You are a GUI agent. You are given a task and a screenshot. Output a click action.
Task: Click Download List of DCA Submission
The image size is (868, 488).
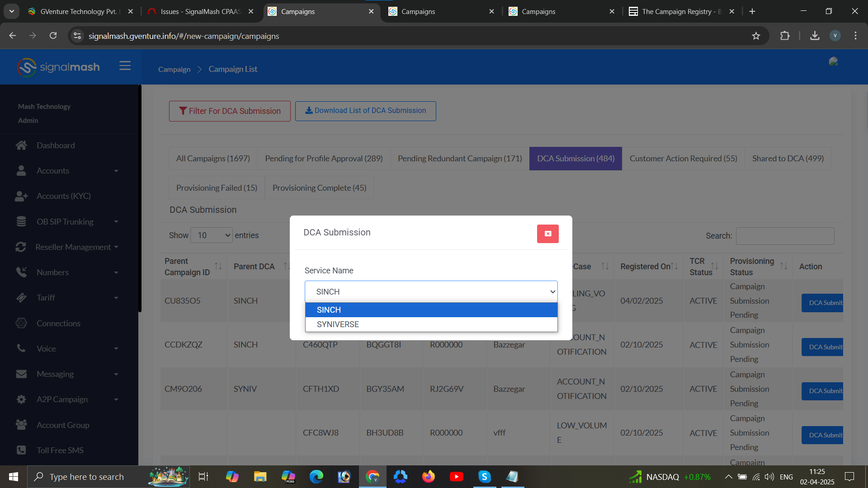365,111
